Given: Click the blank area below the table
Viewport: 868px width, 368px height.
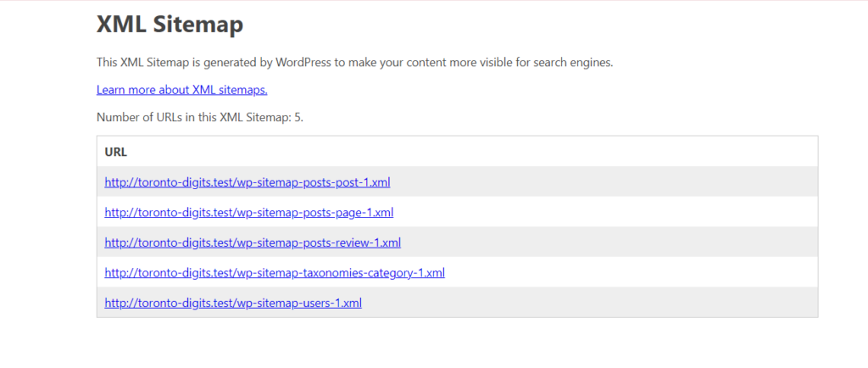Looking at the screenshot, I should 458,343.
